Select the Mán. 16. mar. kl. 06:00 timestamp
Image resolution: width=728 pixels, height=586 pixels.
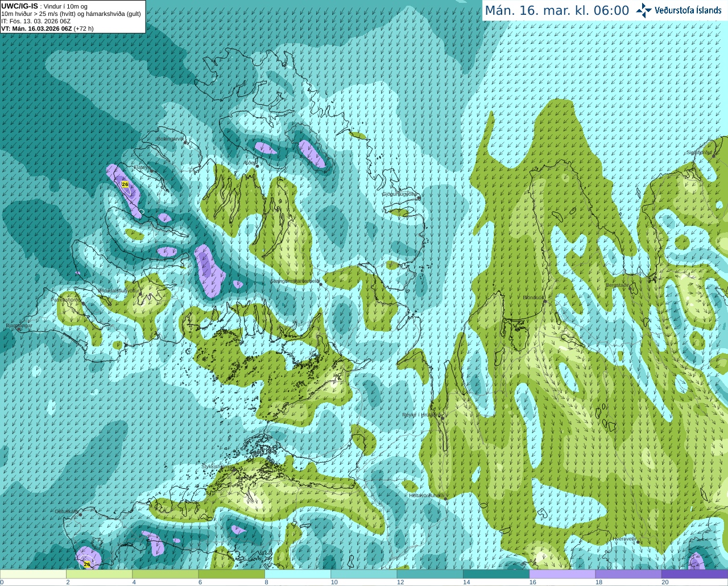tap(557, 11)
